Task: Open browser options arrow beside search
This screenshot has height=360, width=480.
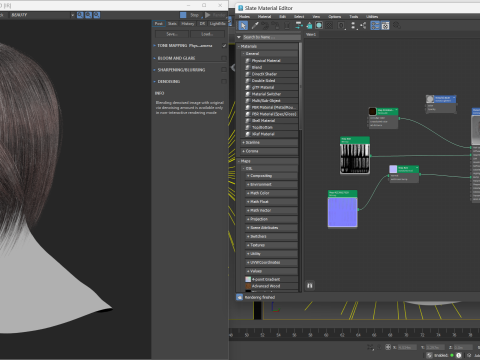Action: tap(239, 37)
